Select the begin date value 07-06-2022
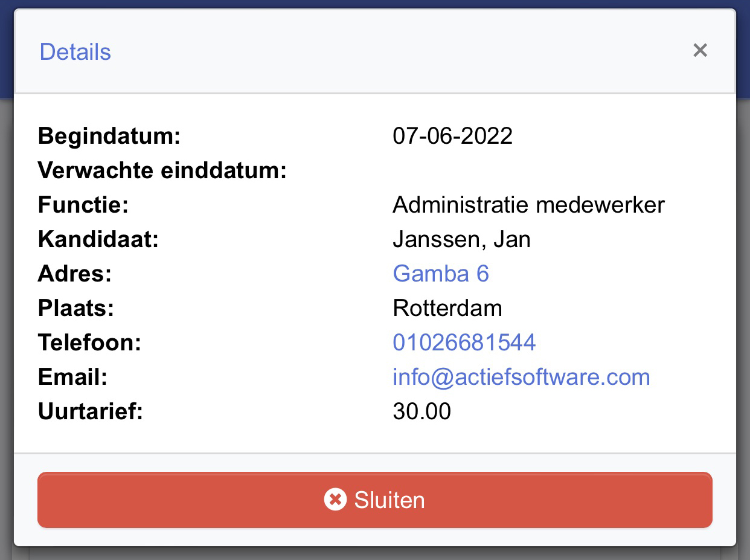 (453, 136)
